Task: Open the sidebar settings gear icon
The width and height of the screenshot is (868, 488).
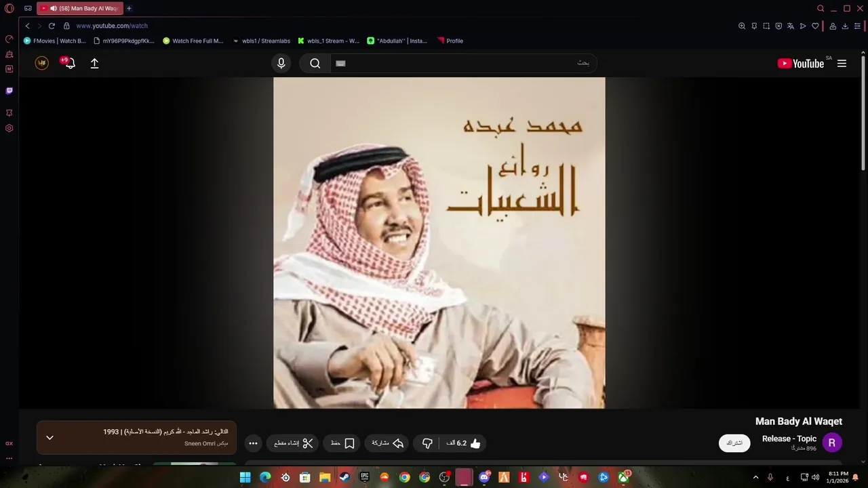Action: click(x=9, y=128)
